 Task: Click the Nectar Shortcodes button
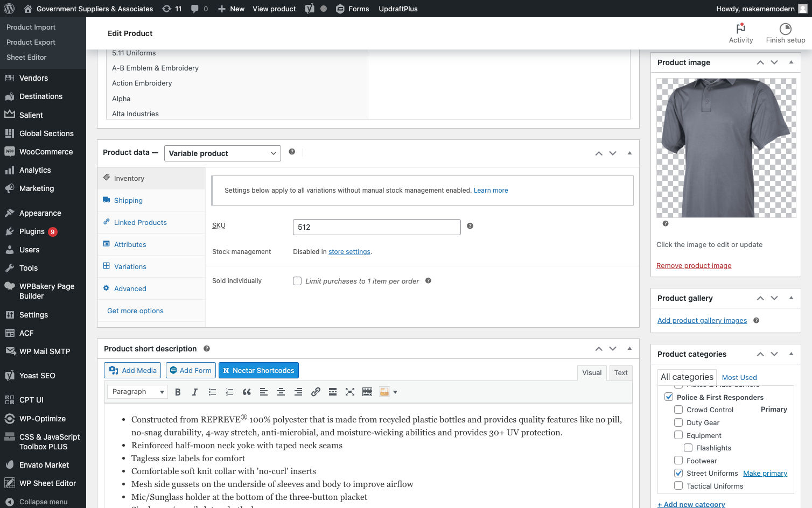pos(258,370)
